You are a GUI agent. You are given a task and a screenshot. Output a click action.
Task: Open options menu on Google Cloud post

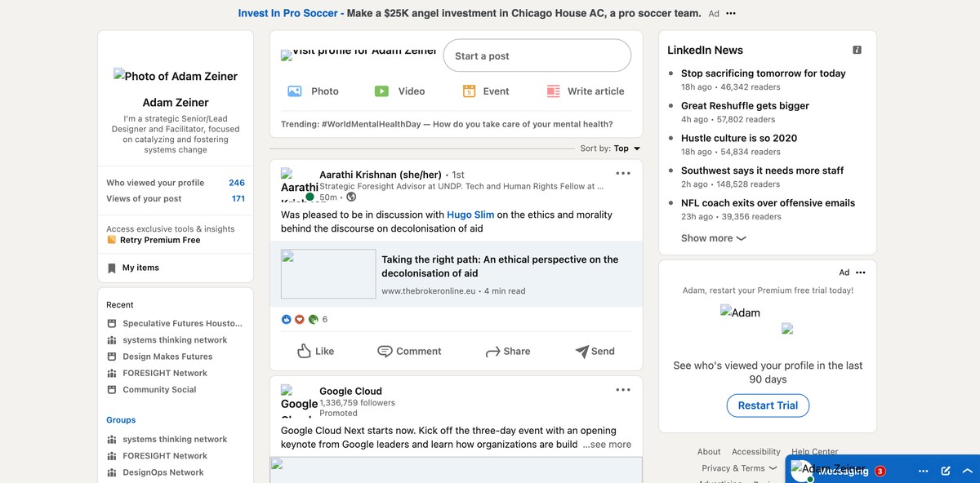tap(623, 390)
